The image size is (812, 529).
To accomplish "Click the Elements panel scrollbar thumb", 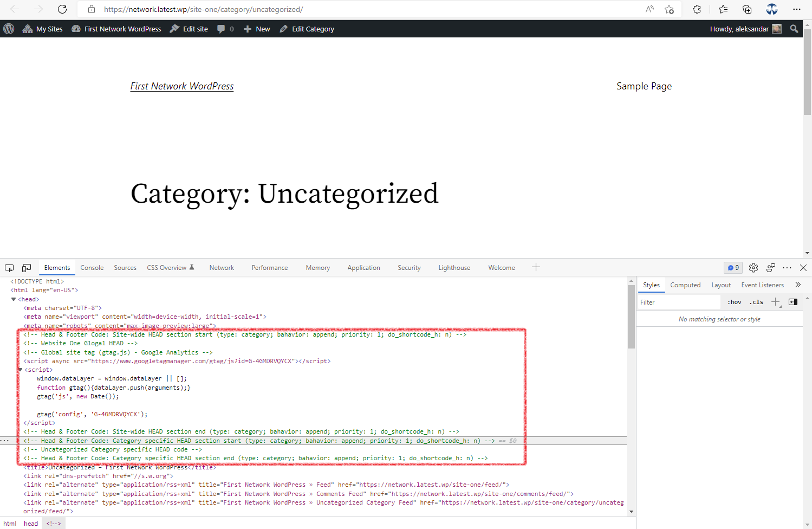I will (631, 317).
